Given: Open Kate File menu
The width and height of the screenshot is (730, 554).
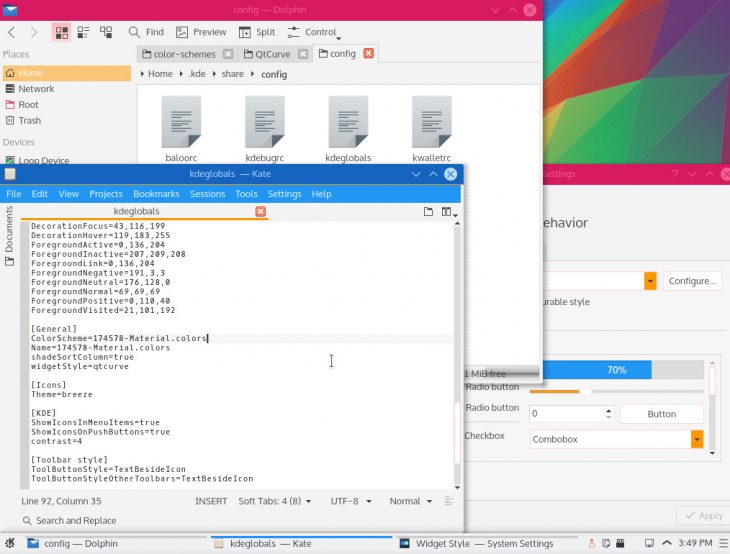Looking at the screenshot, I should [14, 194].
